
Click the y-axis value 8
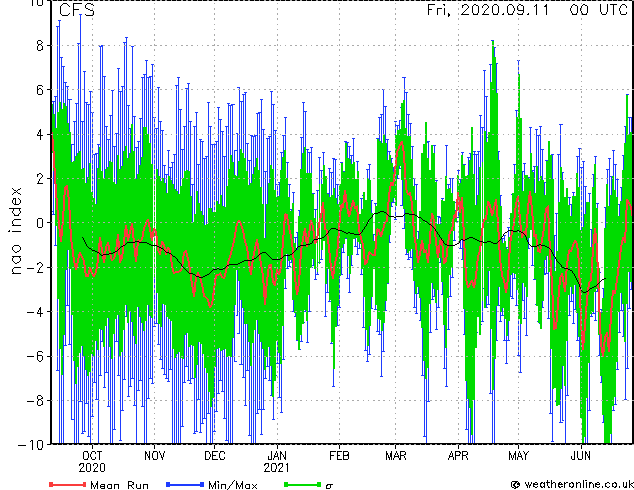tap(40, 46)
